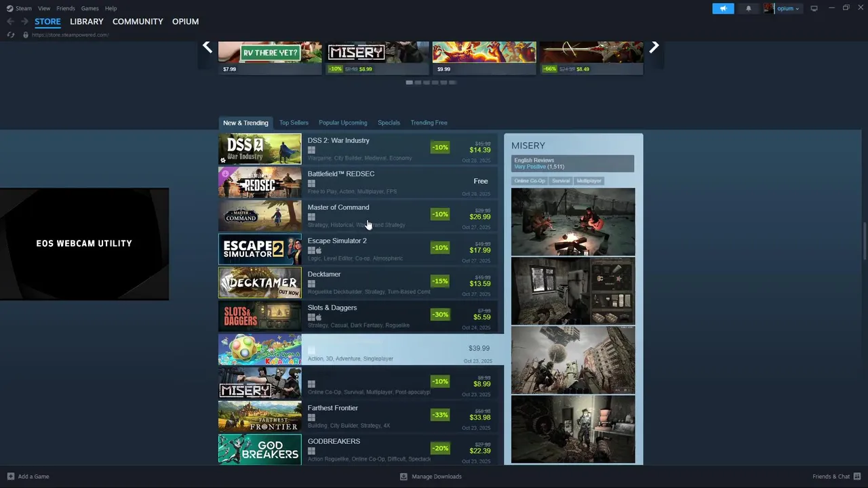The height and width of the screenshot is (488, 868).
Task: Open the View menu
Action: point(44,8)
